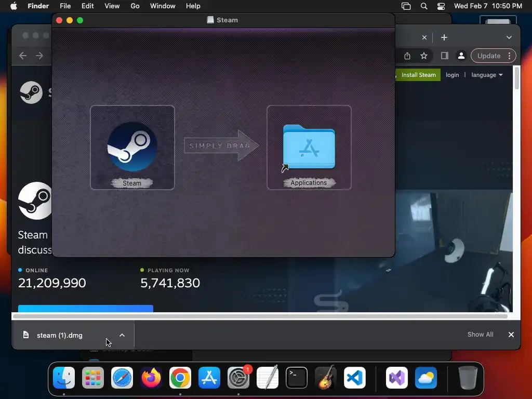Close the Chrome tab

point(424,37)
